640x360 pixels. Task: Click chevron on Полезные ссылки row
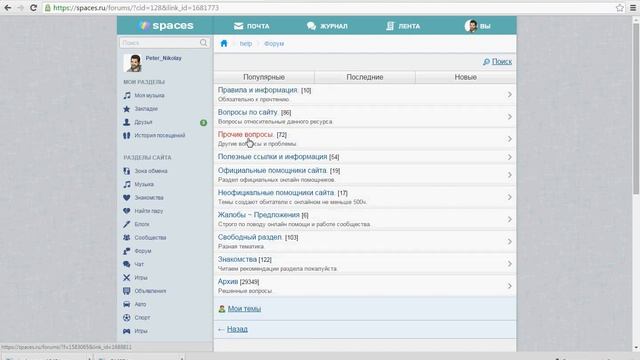point(509,157)
